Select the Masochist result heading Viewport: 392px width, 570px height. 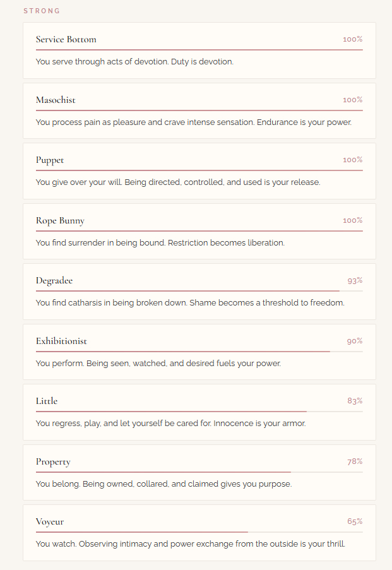56,100
